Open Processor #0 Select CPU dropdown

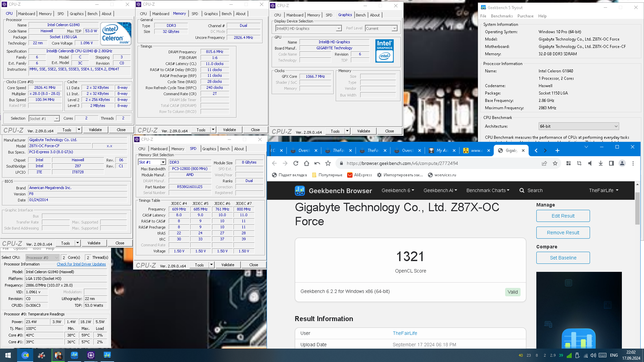pos(42,258)
